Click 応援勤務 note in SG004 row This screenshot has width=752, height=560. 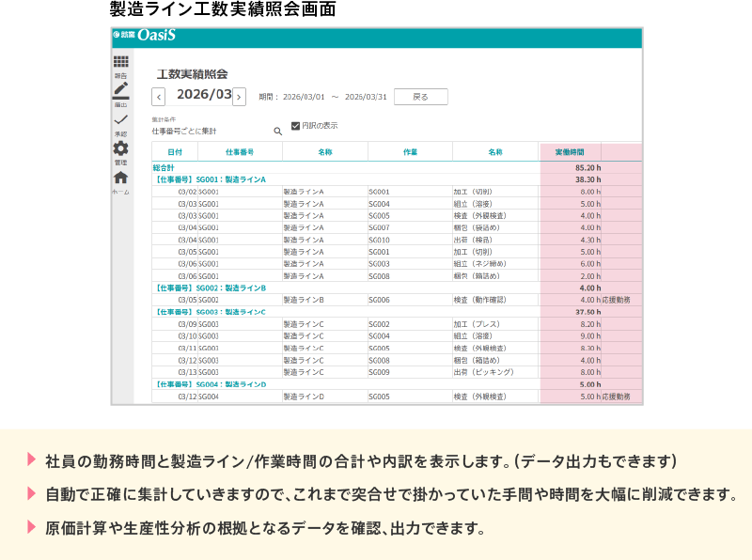[617, 397]
